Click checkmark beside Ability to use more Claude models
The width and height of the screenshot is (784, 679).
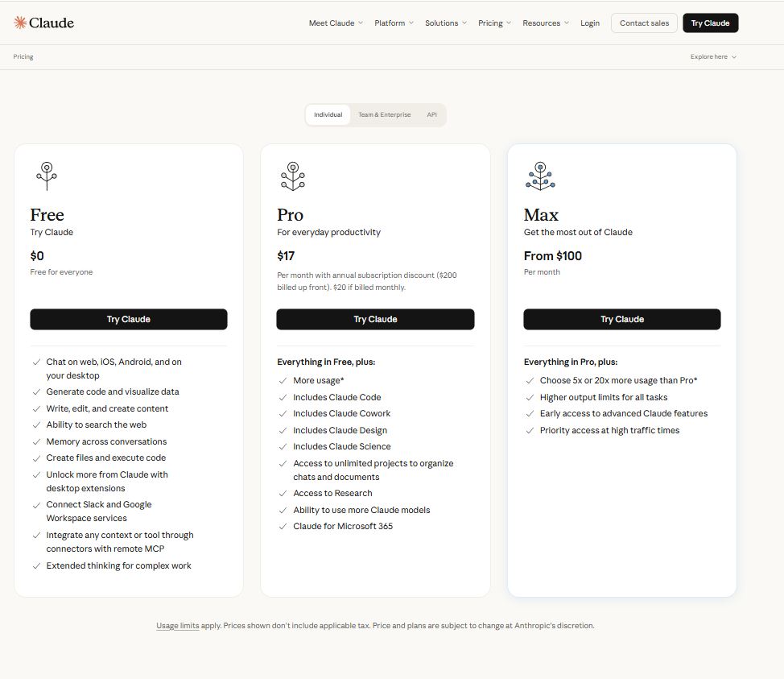(x=283, y=511)
